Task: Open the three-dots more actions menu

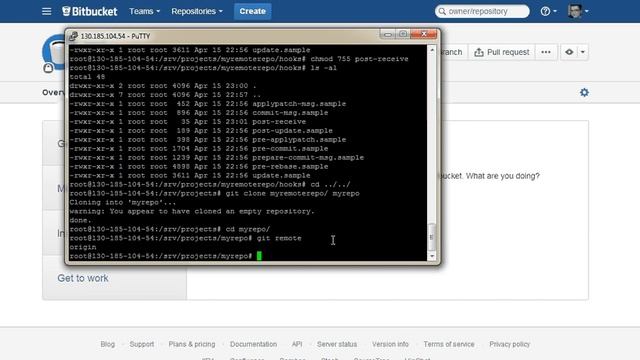Action: [x=546, y=52]
